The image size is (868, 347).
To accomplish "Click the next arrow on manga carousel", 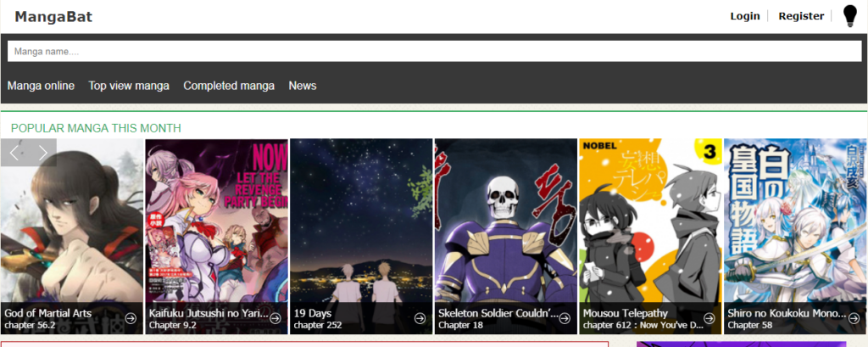I will 42,153.
